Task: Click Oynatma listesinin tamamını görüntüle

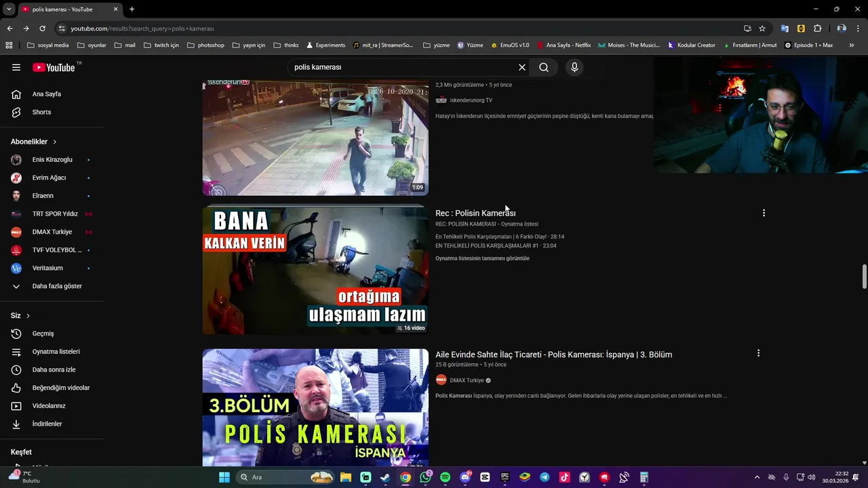Action: pyautogui.click(x=482, y=258)
